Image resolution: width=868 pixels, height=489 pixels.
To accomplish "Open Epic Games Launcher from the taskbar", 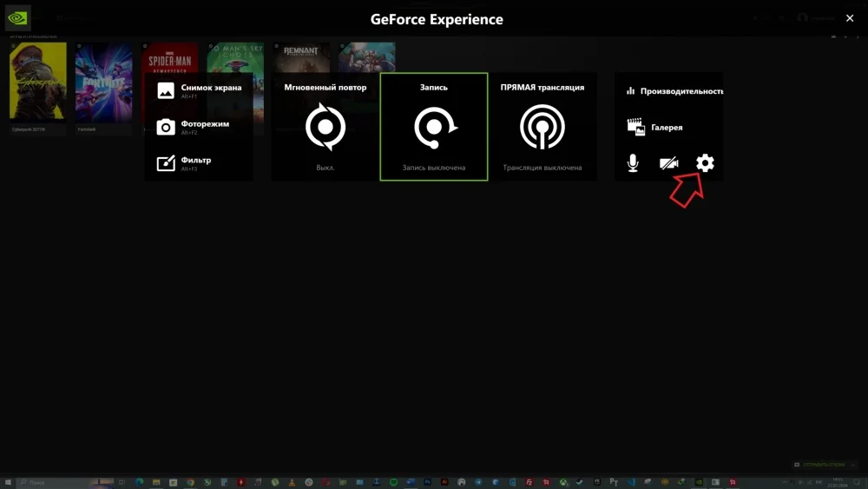I will 597,482.
